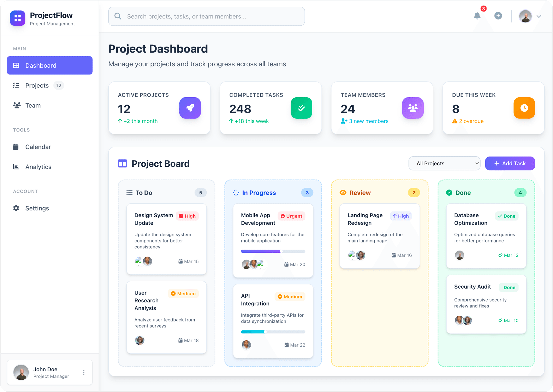Open the All Projects filter dropdown
This screenshot has height=392, width=553.
coord(444,163)
